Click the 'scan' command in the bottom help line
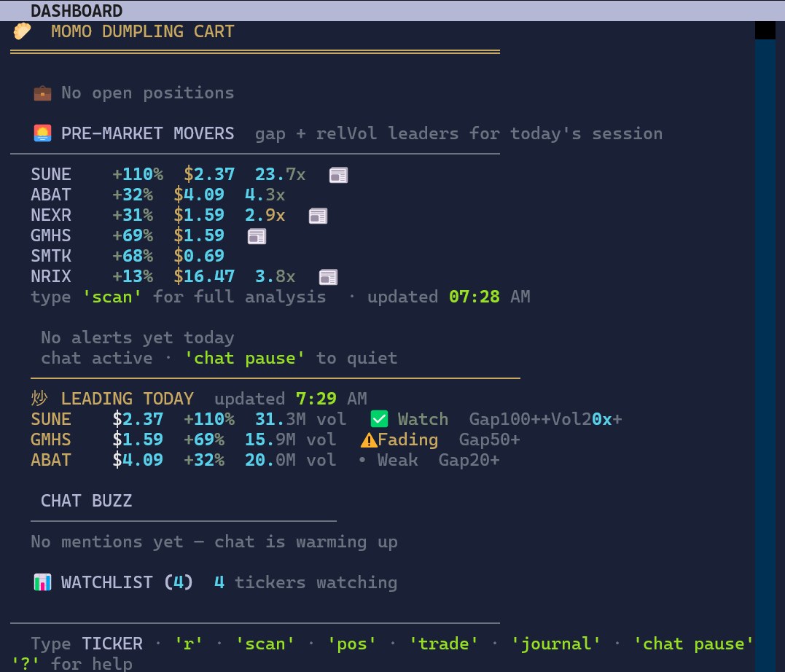The width and height of the screenshot is (785, 672). [x=265, y=644]
